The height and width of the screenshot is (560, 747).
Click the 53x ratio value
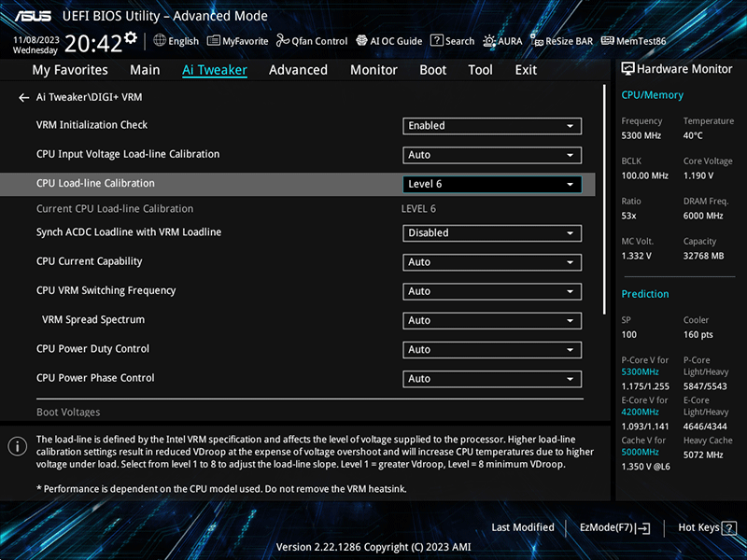(x=628, y=216)
